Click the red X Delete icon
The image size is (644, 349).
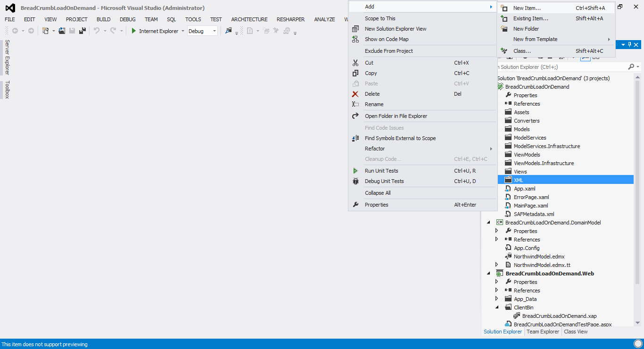pos(355,94)
